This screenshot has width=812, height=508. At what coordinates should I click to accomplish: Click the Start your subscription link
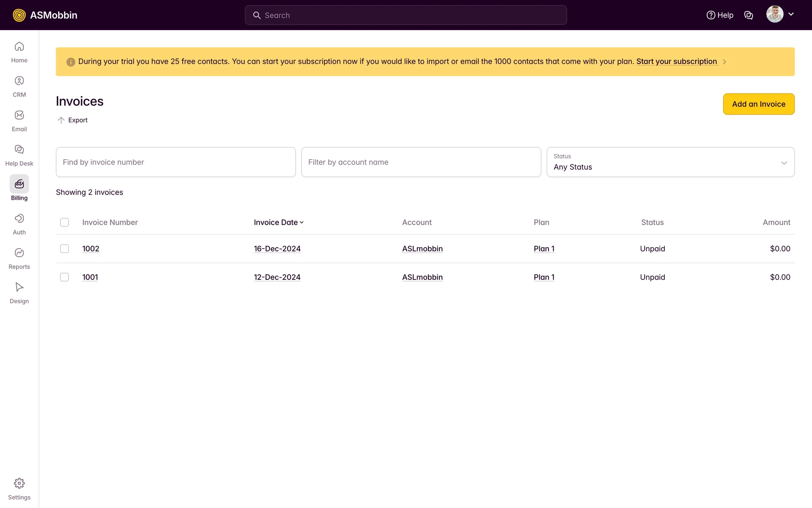tap(676, 61)
